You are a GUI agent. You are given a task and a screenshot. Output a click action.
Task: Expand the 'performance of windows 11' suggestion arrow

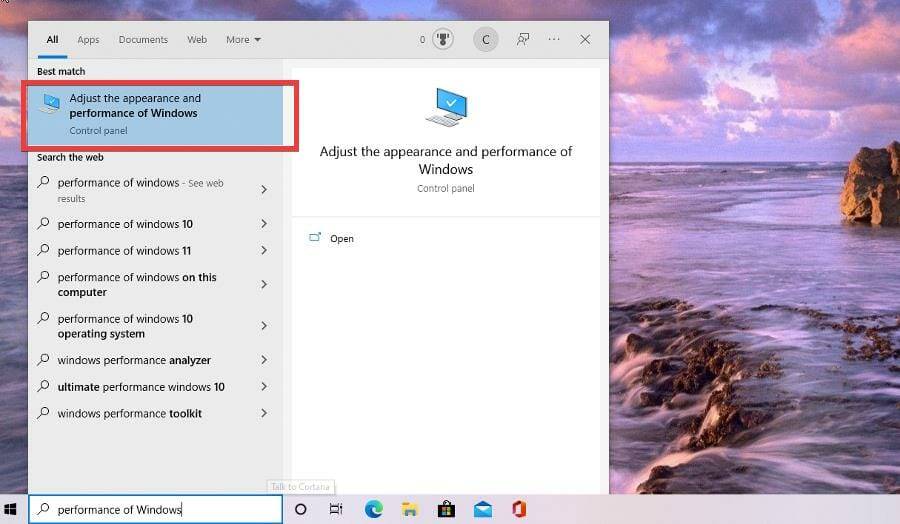[264, 250]
